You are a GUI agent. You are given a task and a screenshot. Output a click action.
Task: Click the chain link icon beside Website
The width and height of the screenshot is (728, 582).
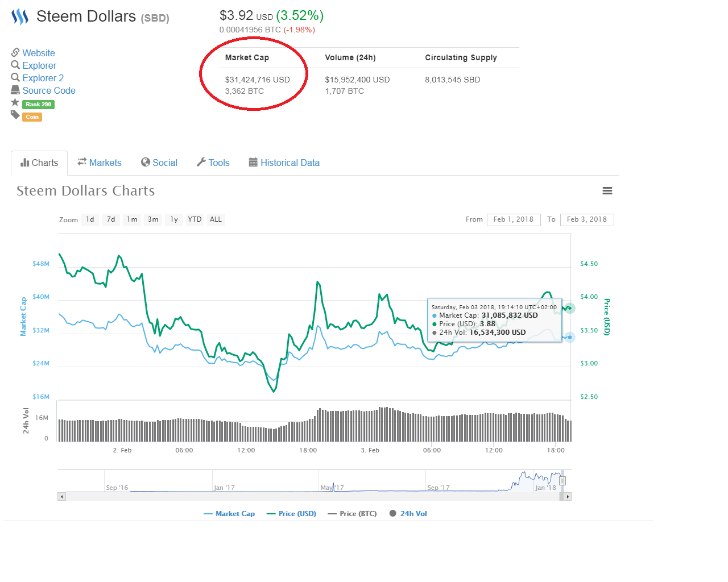click(15, 52)
